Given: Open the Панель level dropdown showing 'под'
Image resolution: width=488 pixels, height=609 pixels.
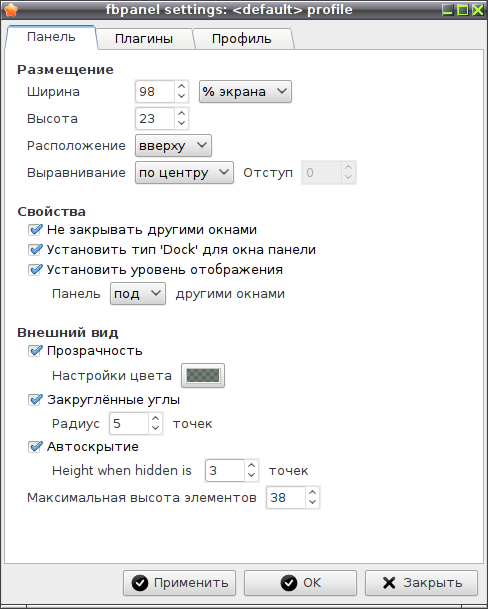Looking at the screenshot, I should (138, 294).
